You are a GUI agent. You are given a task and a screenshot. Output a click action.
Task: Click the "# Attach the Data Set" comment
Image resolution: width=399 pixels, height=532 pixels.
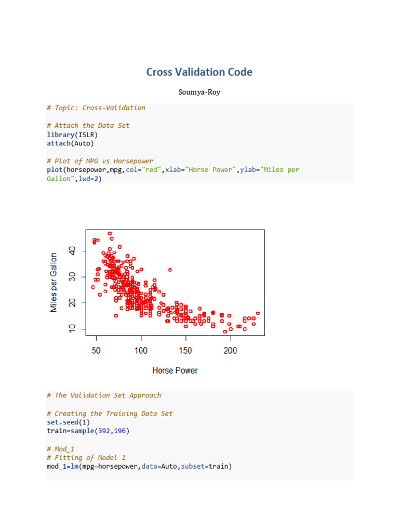tap(88, 126)
